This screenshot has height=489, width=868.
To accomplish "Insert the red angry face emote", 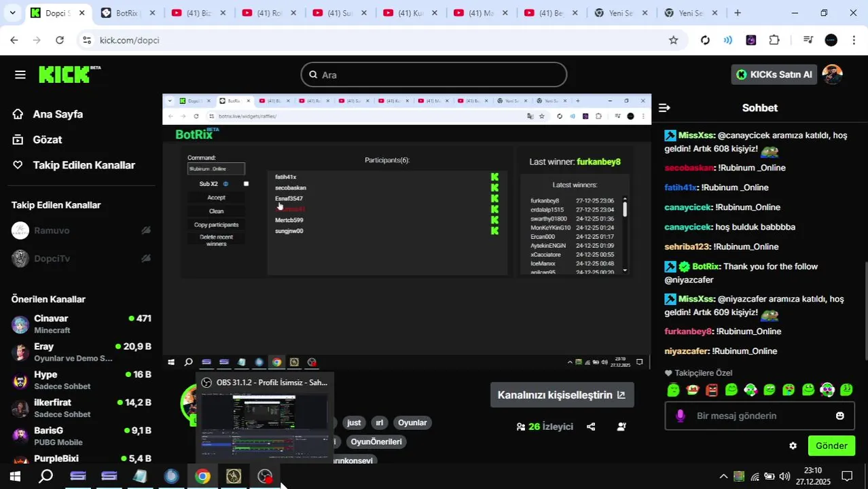I will coord(712,390).
